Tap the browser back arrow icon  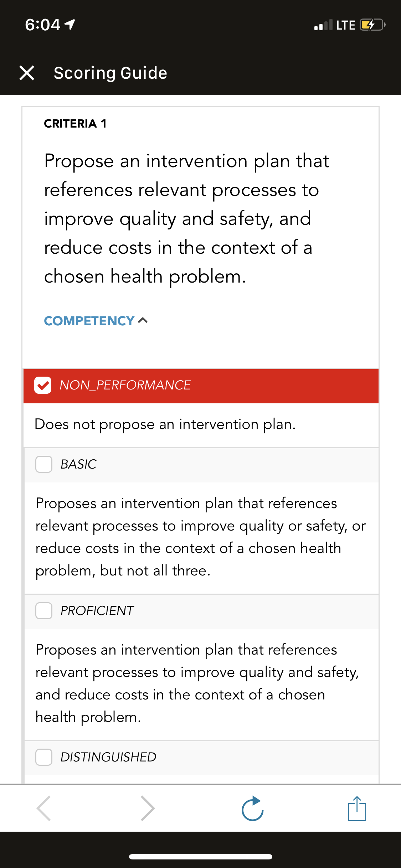[43, 808]
